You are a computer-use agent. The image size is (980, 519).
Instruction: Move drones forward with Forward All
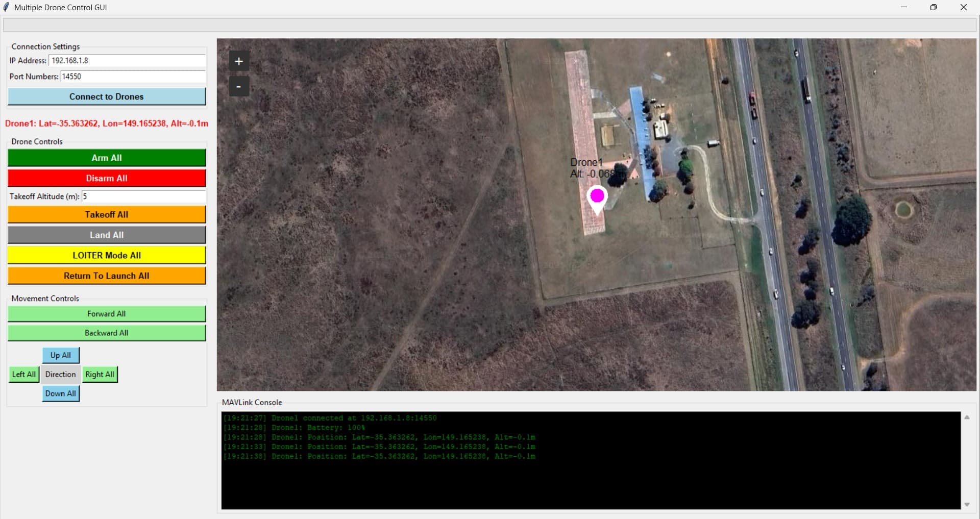(106, 313)
